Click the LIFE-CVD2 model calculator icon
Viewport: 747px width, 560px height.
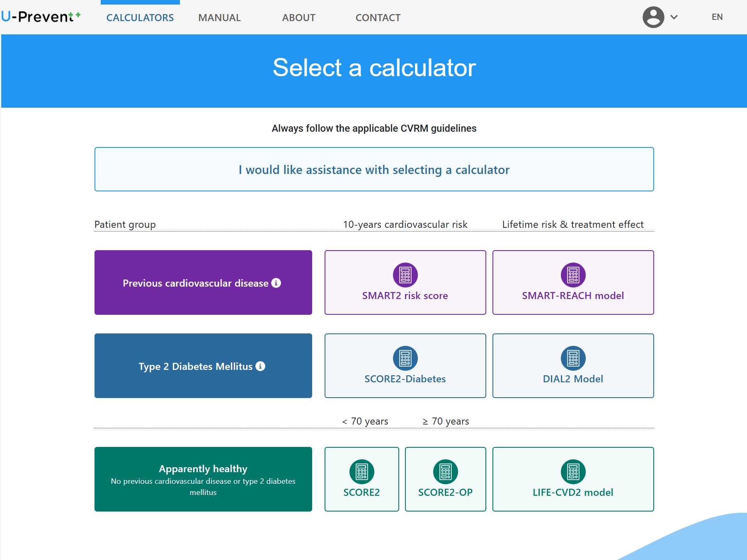tap(573, 472)
